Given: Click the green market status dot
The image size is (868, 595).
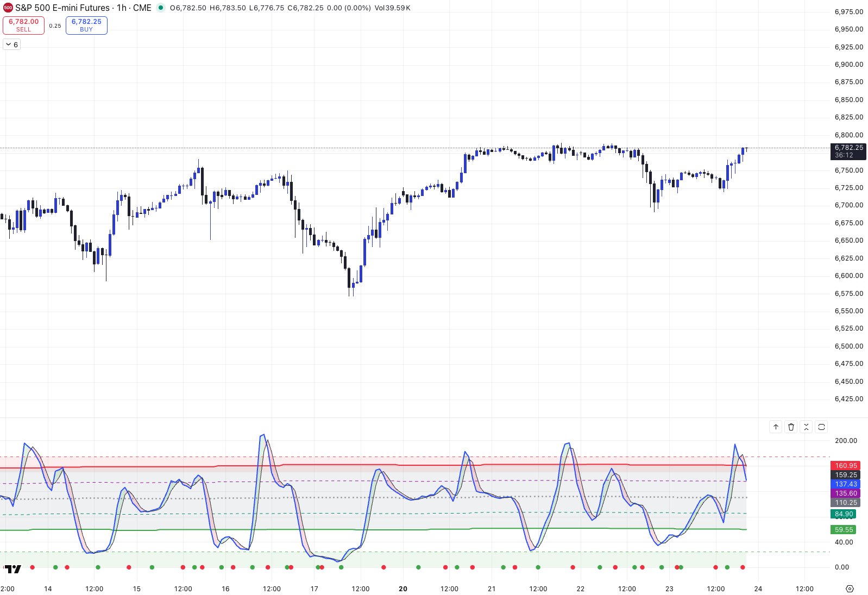Looking at the screenshot, I should 161,8.
